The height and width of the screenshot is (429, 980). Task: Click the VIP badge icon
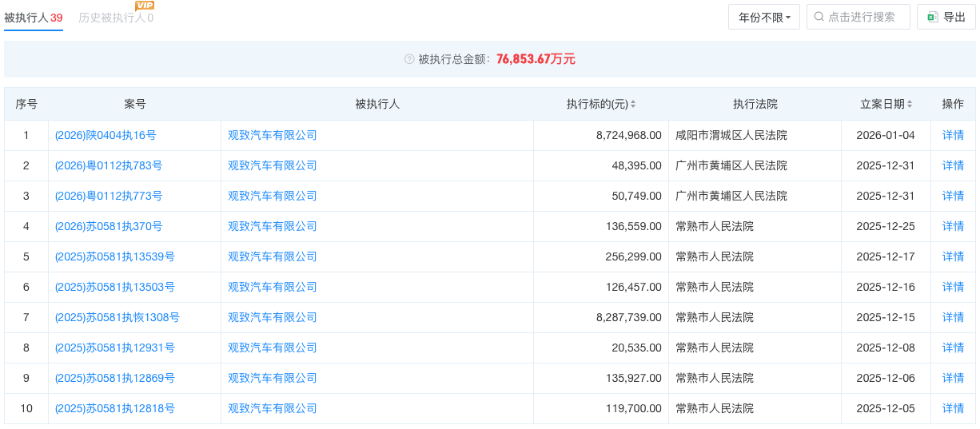click(145, 6)
